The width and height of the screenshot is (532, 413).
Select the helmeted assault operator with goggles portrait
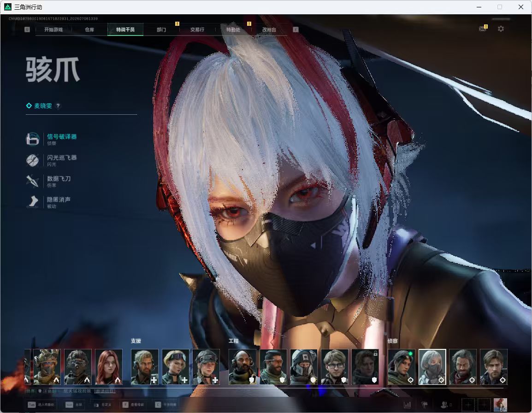pyautogui.click(x=47, y=367)
